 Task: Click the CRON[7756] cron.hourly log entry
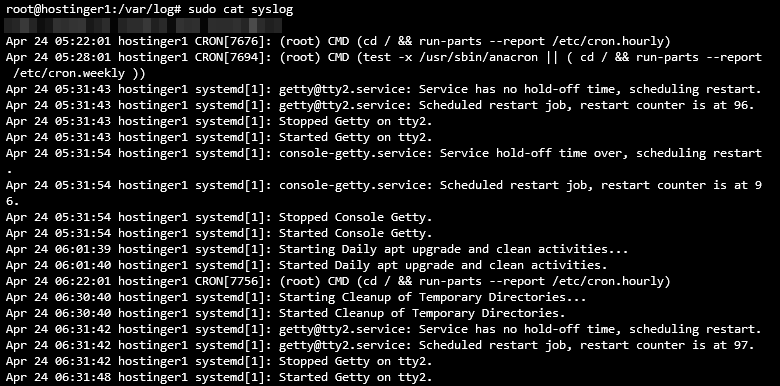(x=338, y=281)
